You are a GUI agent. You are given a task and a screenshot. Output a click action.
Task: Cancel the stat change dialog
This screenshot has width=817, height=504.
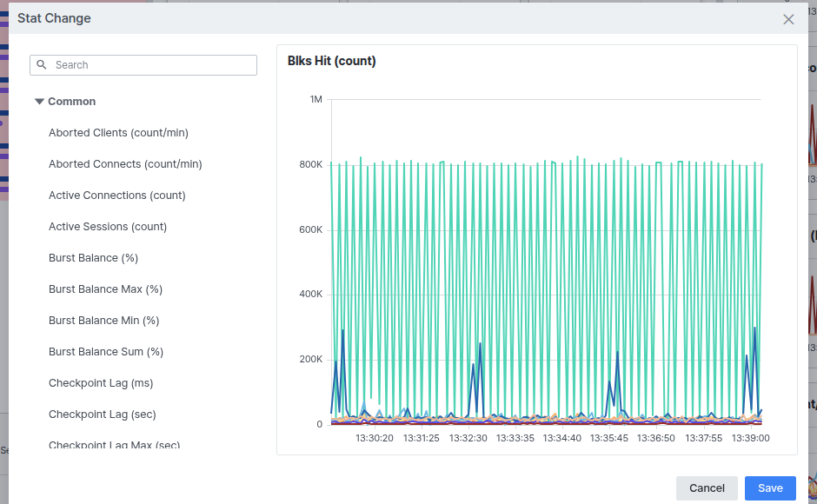707,488
